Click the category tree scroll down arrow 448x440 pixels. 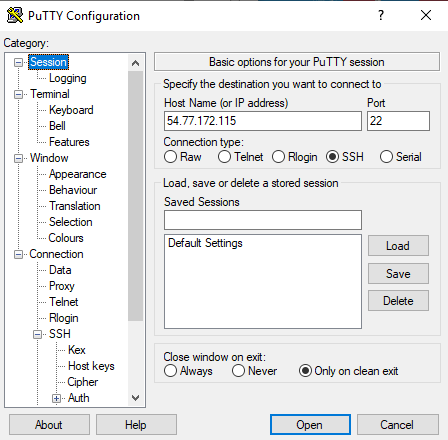click(x=135, y=398)
